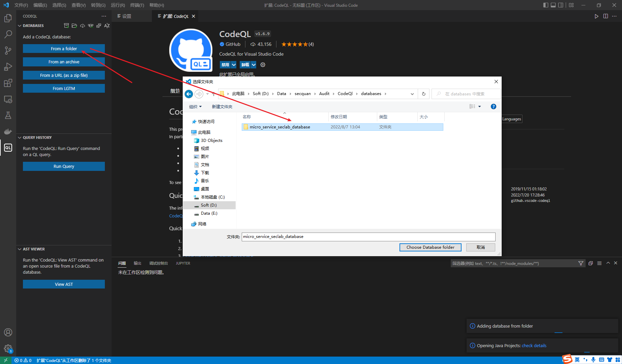Open the 文件(F) menu
622x364 pixels.
pyautogui.click(x=21, y=5)
